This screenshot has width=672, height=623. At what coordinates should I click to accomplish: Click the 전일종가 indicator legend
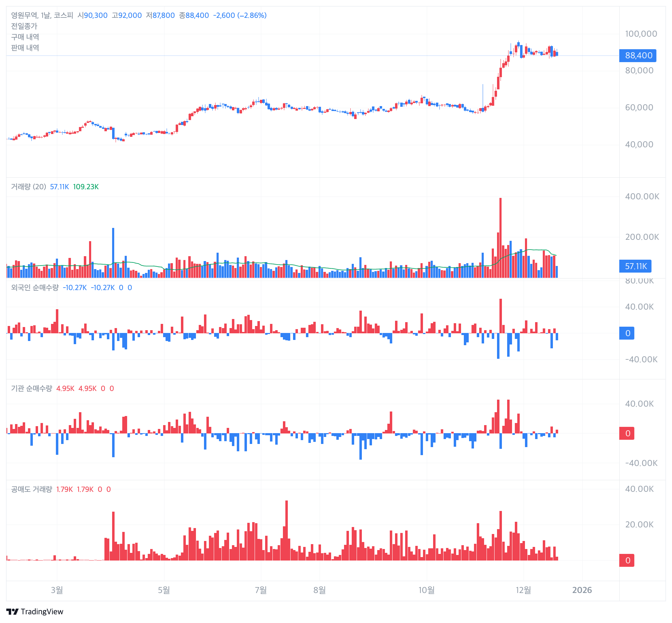pos(24,26)
